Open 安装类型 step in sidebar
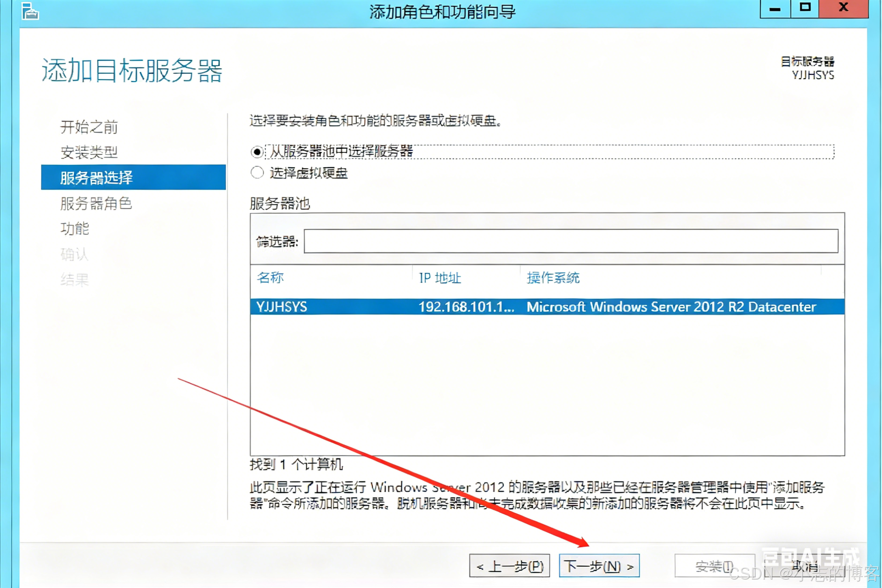The height and width of the screenshot is (588, 882). pos(89,152)
